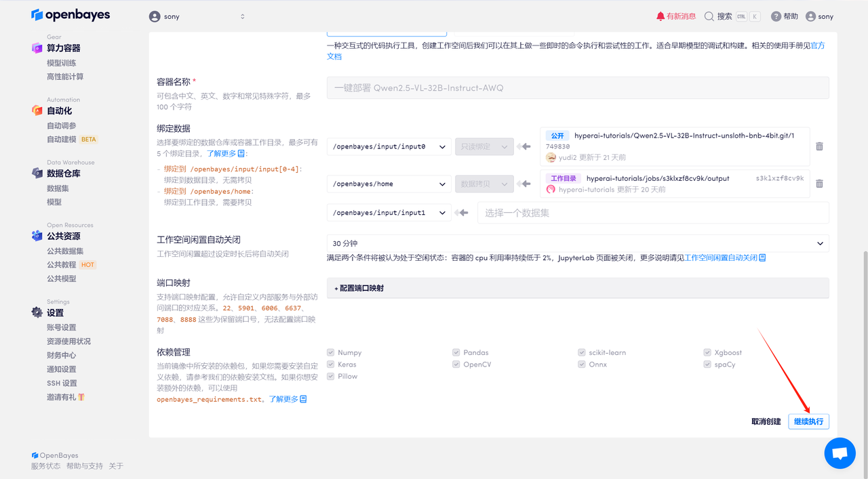Open 资源使用状况 in sidebar
Viewport: 868px width, 479px height.
(x=68, y=341)
